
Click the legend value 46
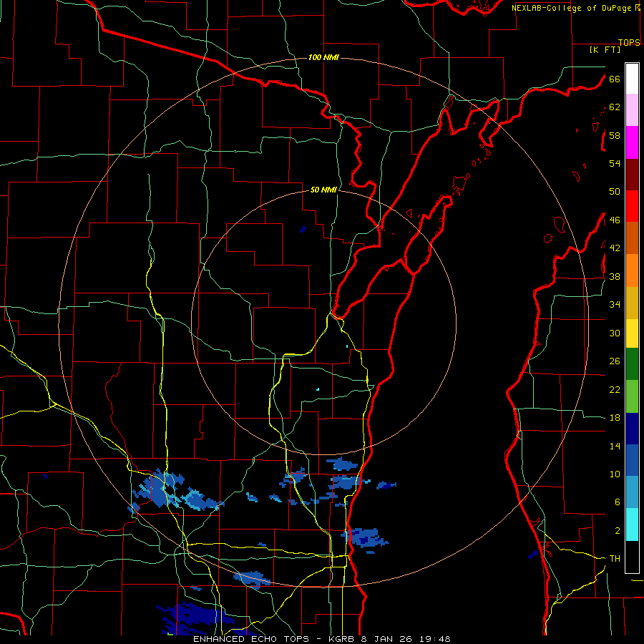pyautogui.click(x=615, y=220)
